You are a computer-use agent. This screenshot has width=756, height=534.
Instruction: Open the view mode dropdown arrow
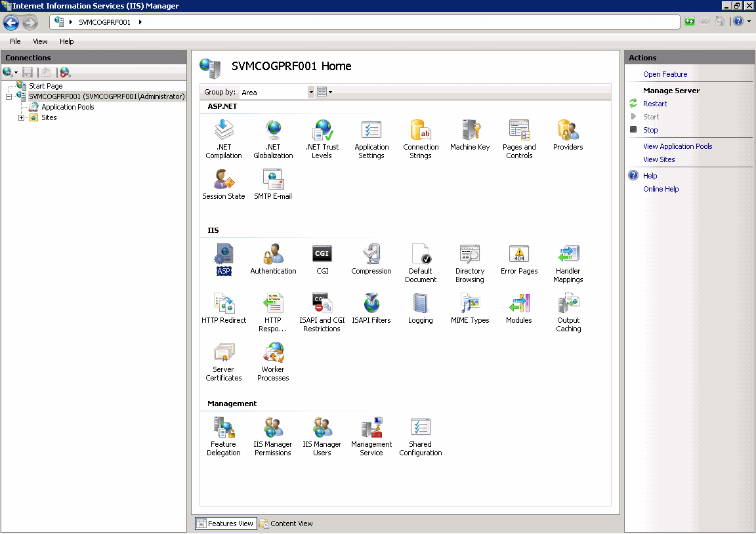click(330, 92)
